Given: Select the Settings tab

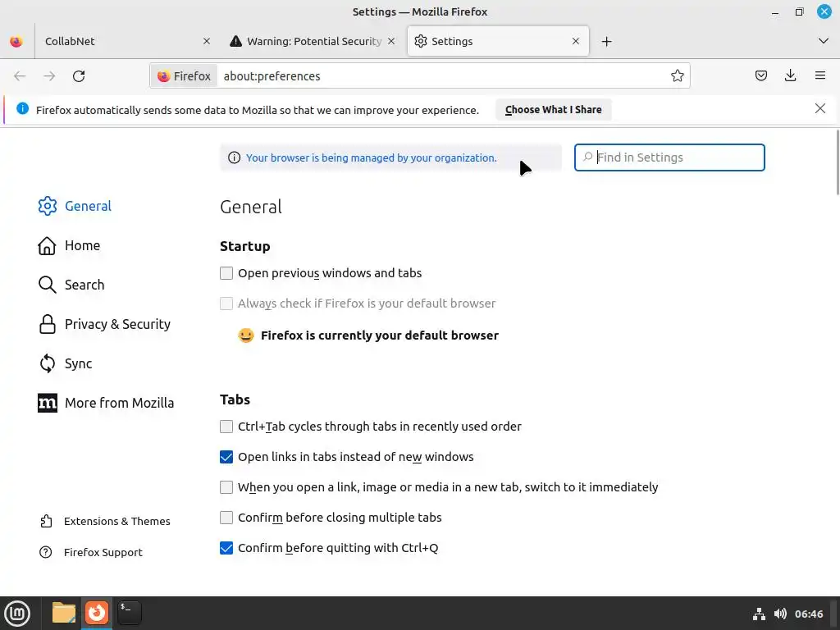Looking at the screenshot, I should click(498, 41).
